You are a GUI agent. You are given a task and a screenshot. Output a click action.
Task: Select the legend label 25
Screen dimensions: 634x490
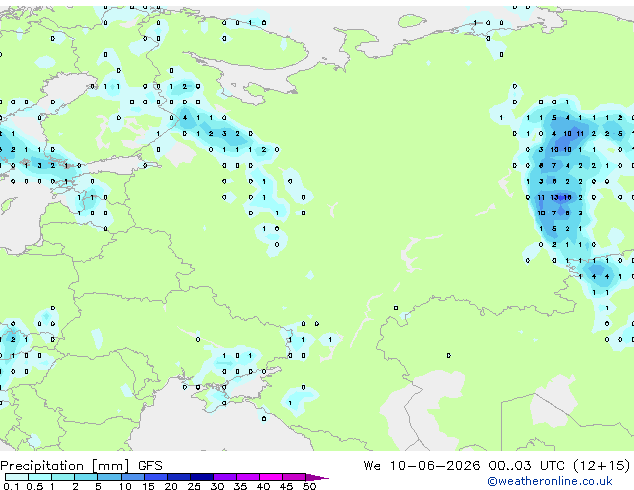(194, 486)
